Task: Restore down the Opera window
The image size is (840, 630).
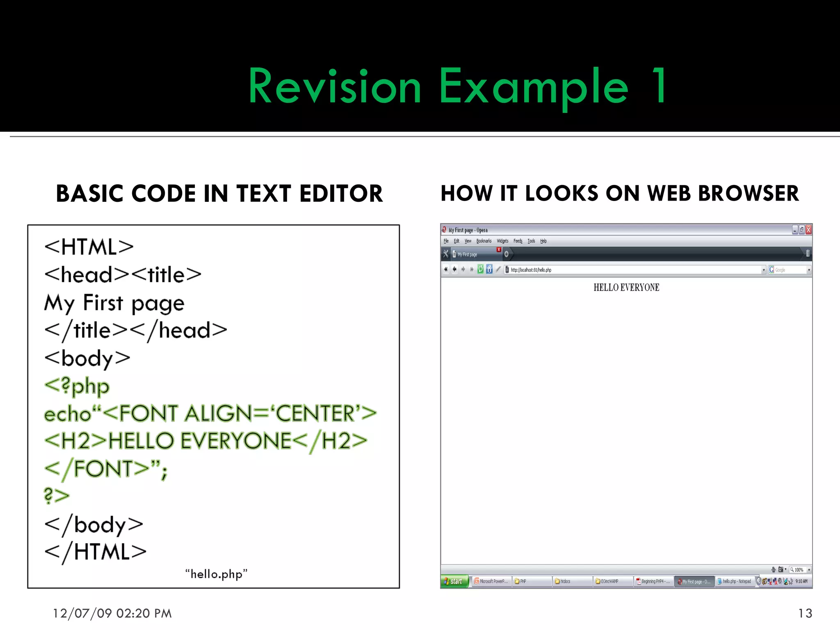Action: pos(801,230)
